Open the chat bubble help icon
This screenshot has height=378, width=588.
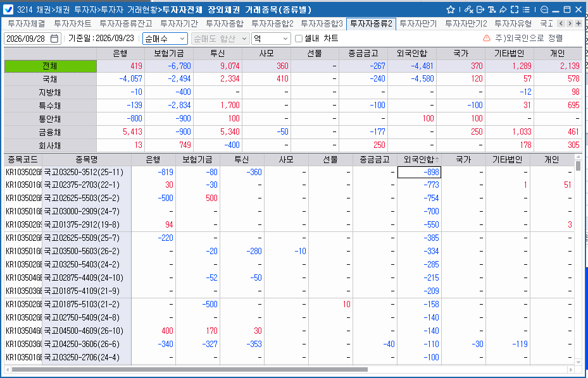[x=544, y=9]
